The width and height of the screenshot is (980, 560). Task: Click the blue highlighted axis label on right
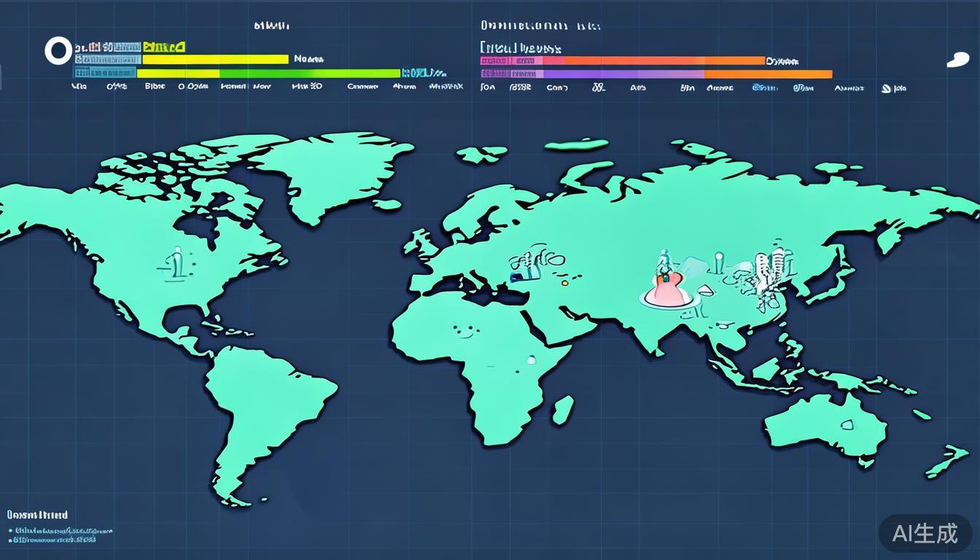coord(764,87)
